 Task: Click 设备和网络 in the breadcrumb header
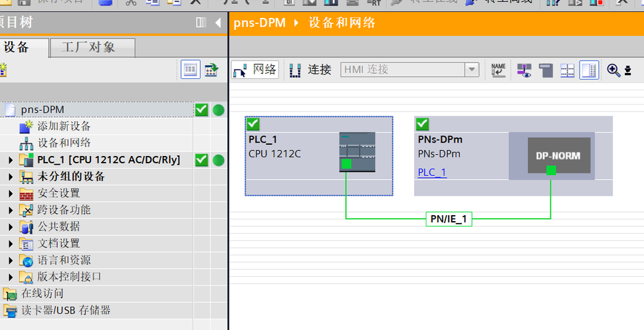point(342,23)
